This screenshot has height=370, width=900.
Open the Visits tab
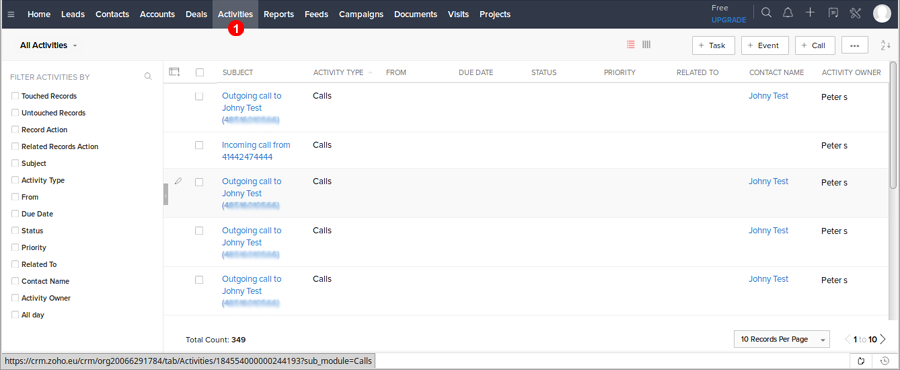[x=458, y=14]
